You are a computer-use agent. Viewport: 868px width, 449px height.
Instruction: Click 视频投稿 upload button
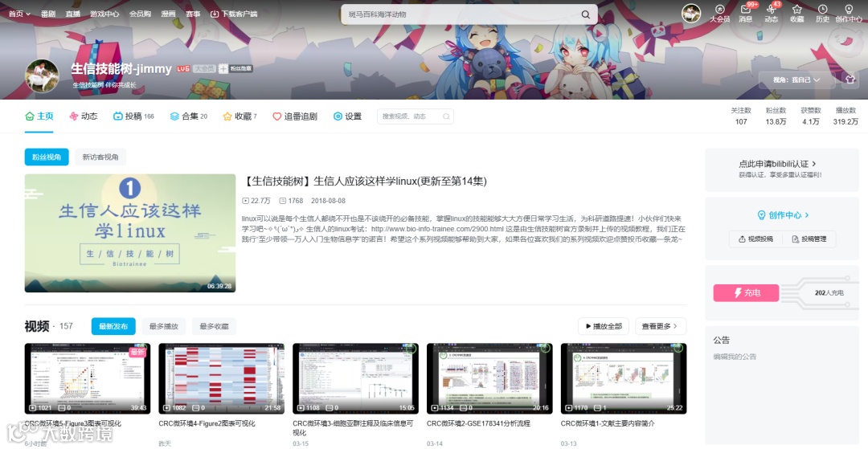tap(755, 239)
